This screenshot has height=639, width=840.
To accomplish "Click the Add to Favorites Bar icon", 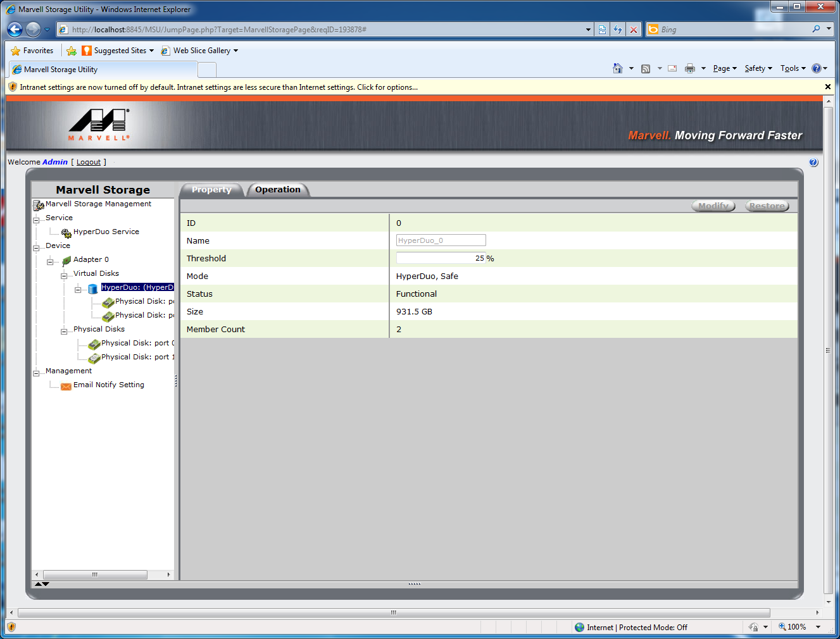I will pos(72,51).
